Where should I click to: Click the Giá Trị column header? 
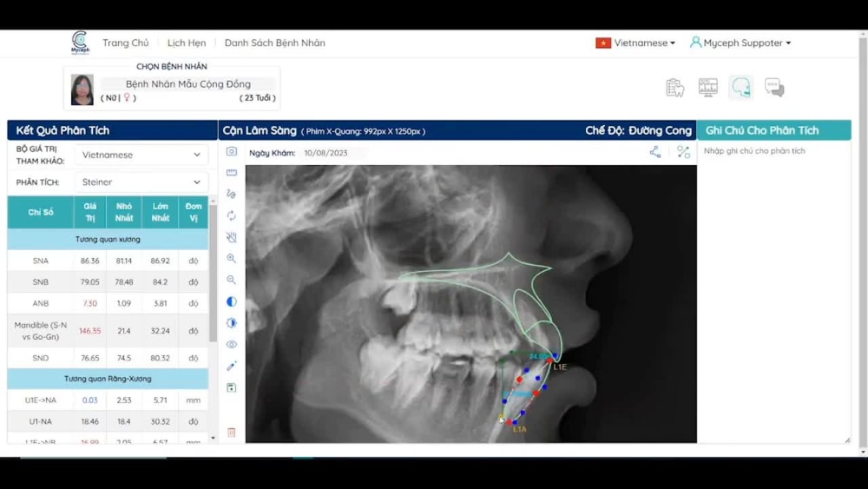click(x=89, y=212)
